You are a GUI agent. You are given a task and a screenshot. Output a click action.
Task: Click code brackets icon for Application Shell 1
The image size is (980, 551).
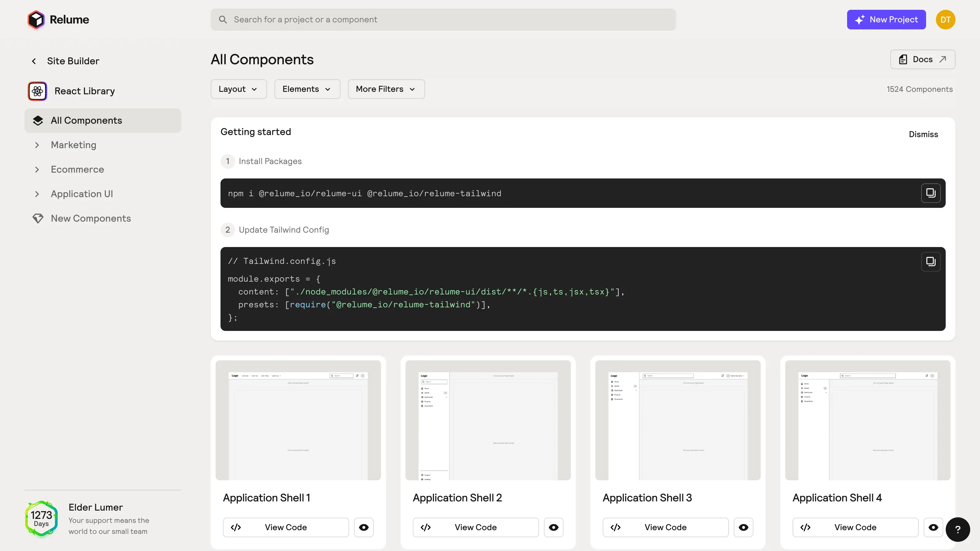(236, 527)
